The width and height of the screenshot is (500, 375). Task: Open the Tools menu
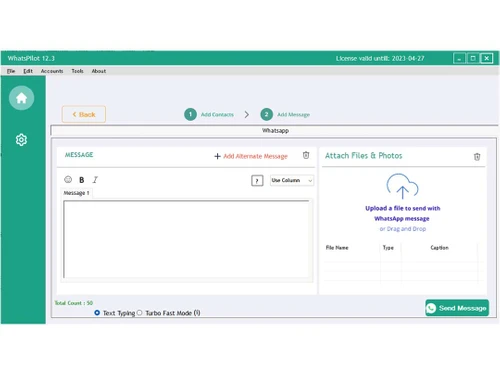(77, 71)
